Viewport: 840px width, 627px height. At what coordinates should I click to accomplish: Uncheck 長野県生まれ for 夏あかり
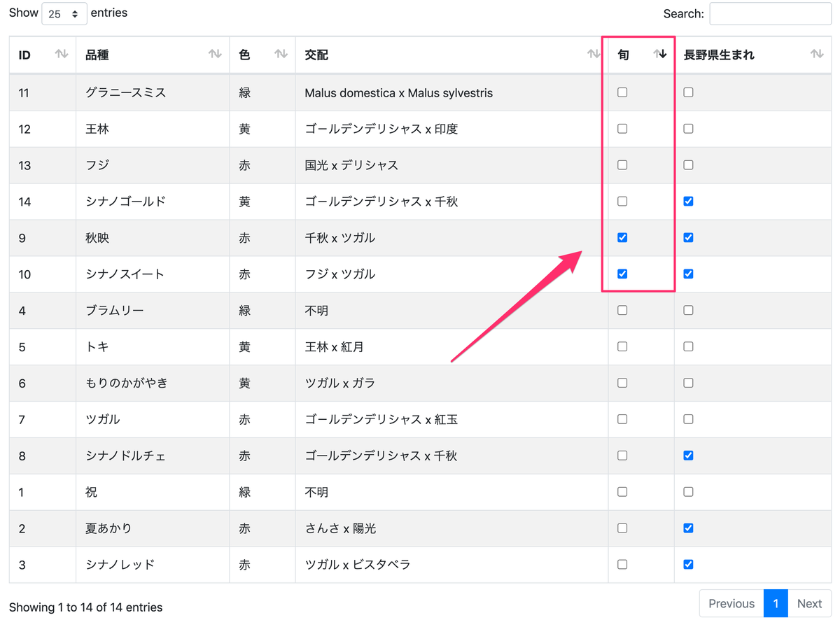[x=687, y=528]
